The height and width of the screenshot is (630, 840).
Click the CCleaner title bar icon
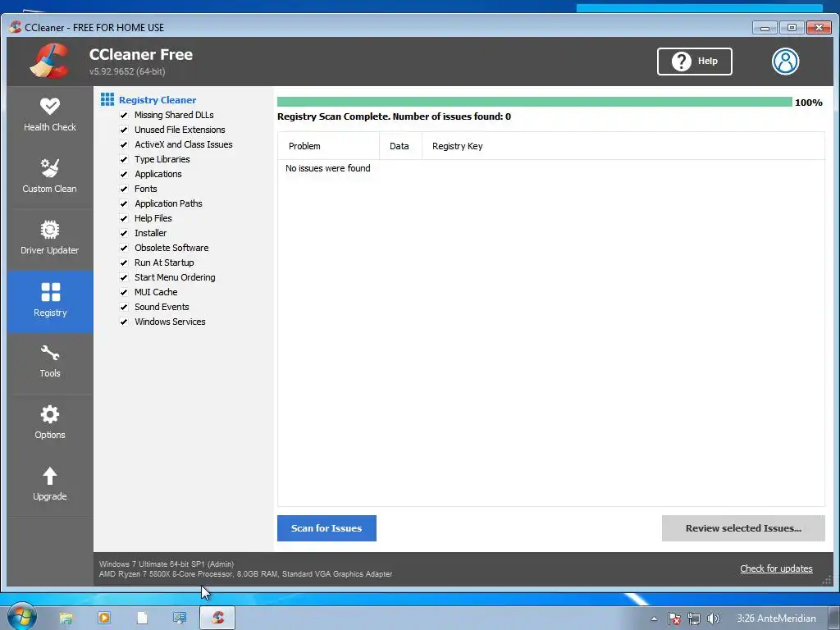15,27
